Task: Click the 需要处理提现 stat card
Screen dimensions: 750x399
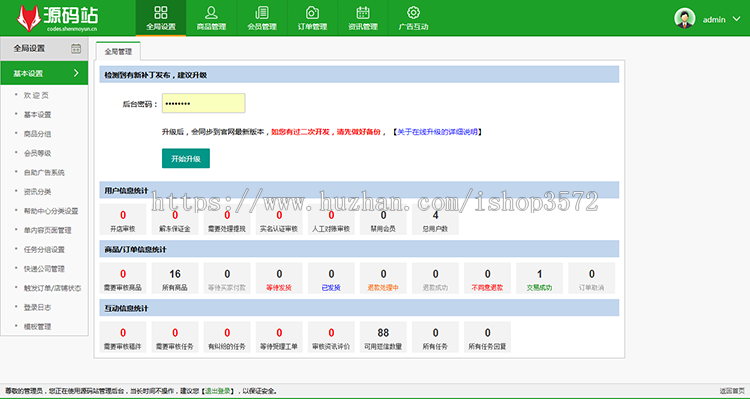Action: point(227,220)
